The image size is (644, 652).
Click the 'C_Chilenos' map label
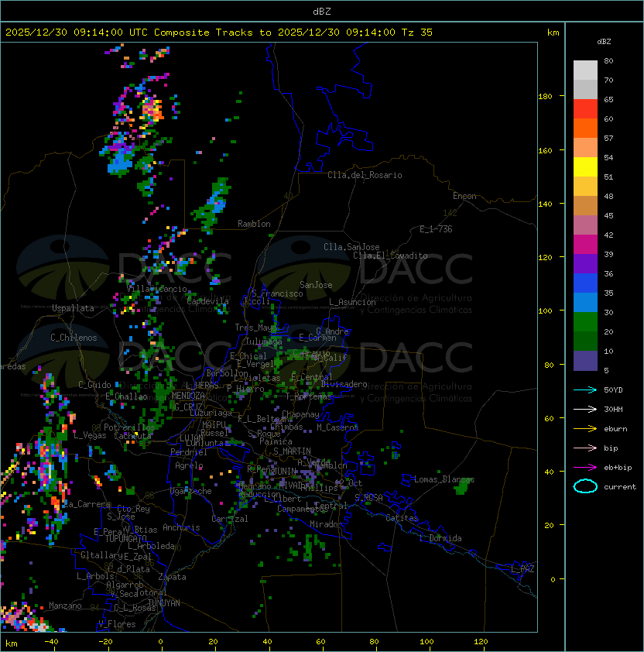coord(74,338)
